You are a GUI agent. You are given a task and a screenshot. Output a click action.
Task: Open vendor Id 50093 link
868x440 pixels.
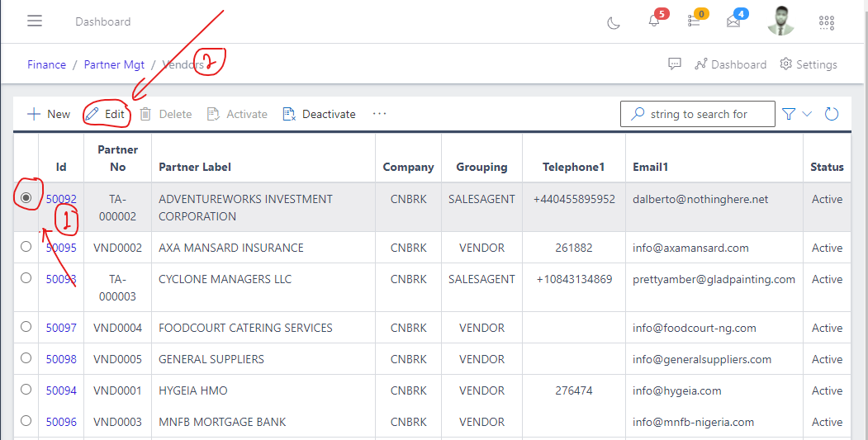[61, 279]
